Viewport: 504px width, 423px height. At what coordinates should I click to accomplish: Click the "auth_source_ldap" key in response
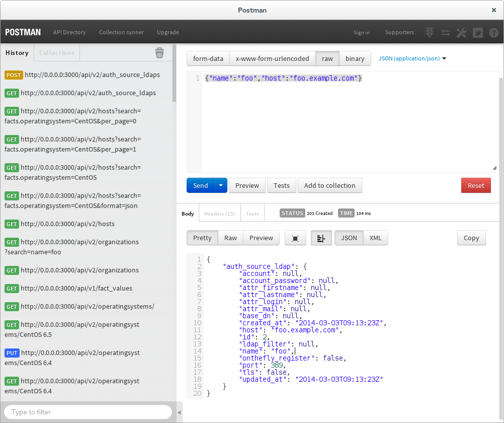259,266
